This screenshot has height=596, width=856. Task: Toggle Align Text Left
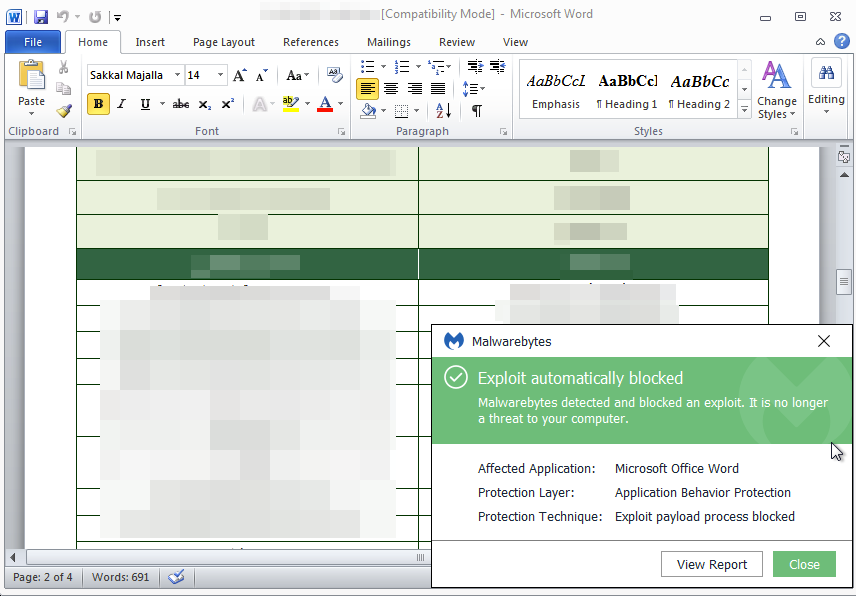coord(367,88)
